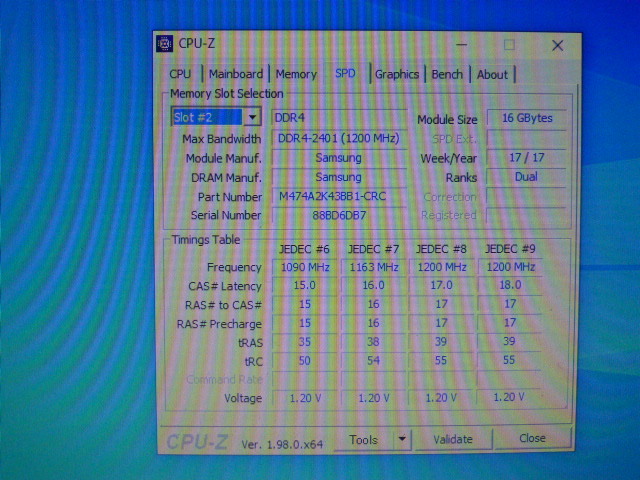Viewport: 640px width, 480px height.
Task: Click the CPU-Z title bar app icon
Action: [165, 44]
